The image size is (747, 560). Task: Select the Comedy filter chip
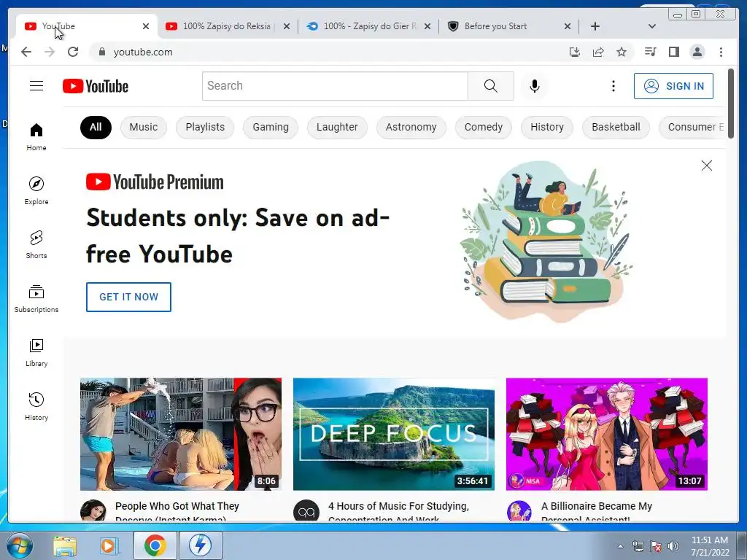(484, 127)
